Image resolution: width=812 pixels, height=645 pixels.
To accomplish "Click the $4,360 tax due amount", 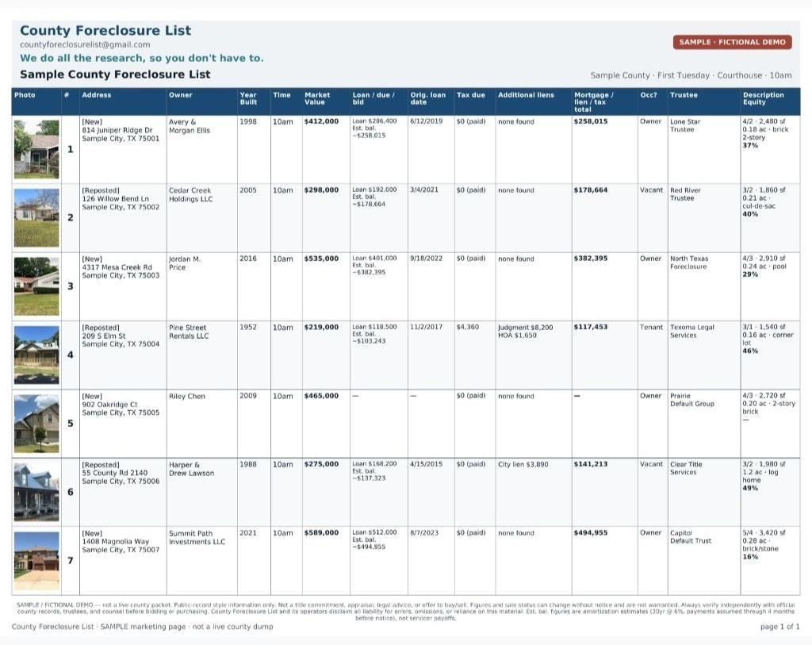I will tap(468, 327).
